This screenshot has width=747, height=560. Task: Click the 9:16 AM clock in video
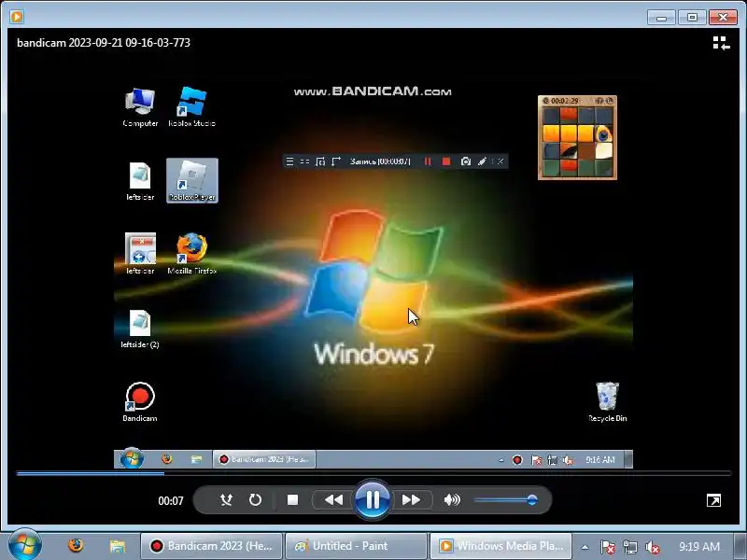click(x=599, y=459)
